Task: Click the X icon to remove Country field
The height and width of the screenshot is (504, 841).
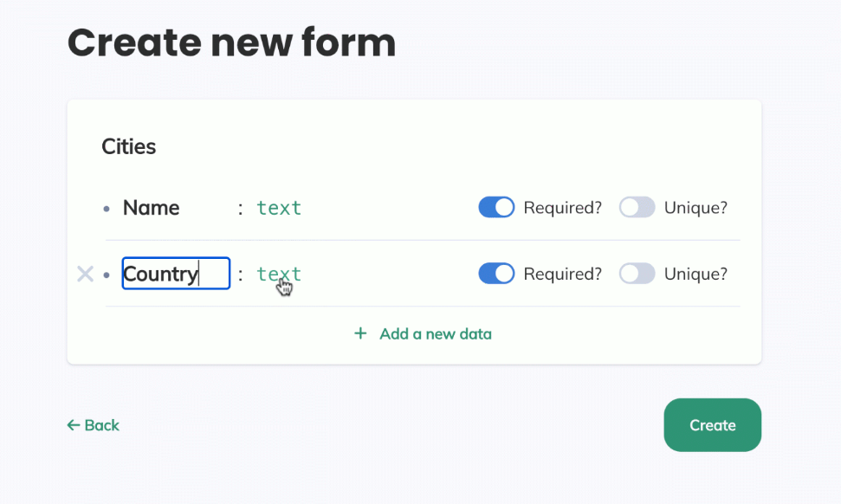Action: coord(85,275)
